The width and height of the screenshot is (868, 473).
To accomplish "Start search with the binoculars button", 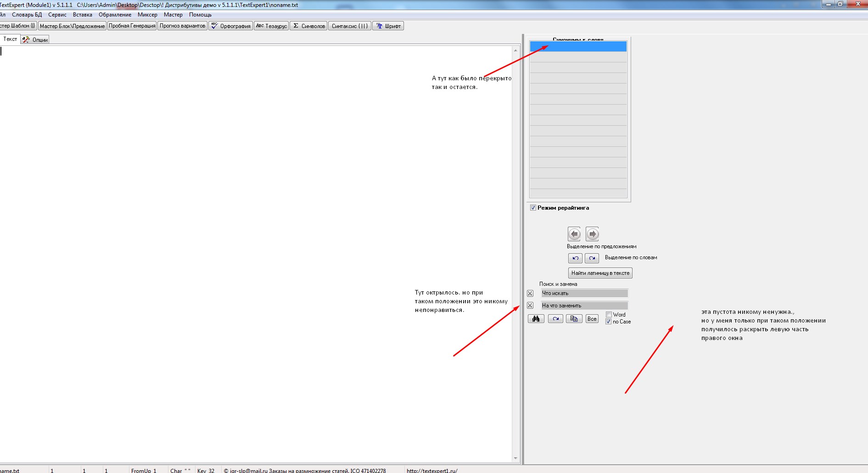I will point(536,319).
